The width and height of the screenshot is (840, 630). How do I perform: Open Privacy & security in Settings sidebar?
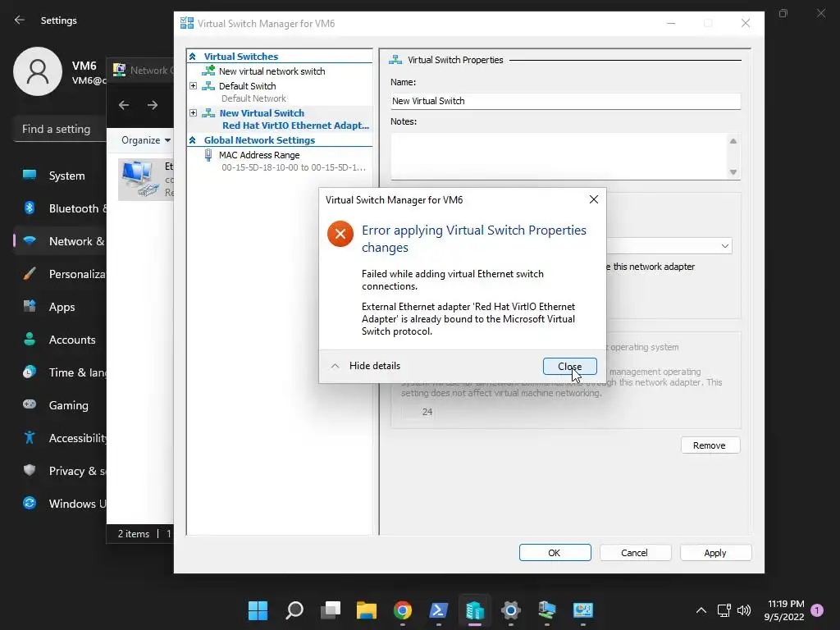point(60,471)
